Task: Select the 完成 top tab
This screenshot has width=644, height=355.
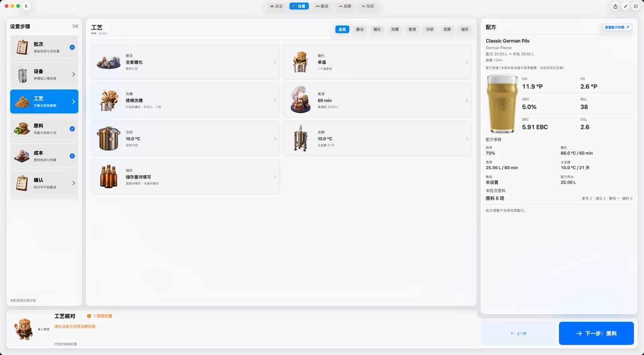Action: [x=367, y=6]
